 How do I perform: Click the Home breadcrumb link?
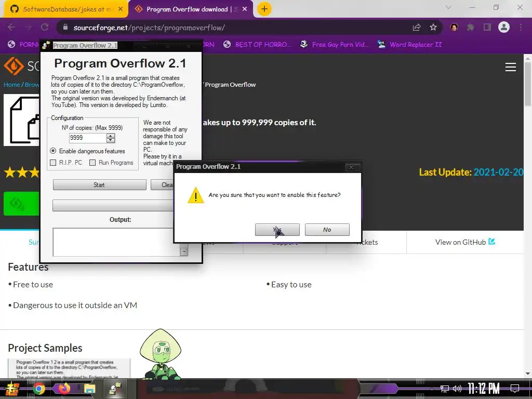click(11, 85)
